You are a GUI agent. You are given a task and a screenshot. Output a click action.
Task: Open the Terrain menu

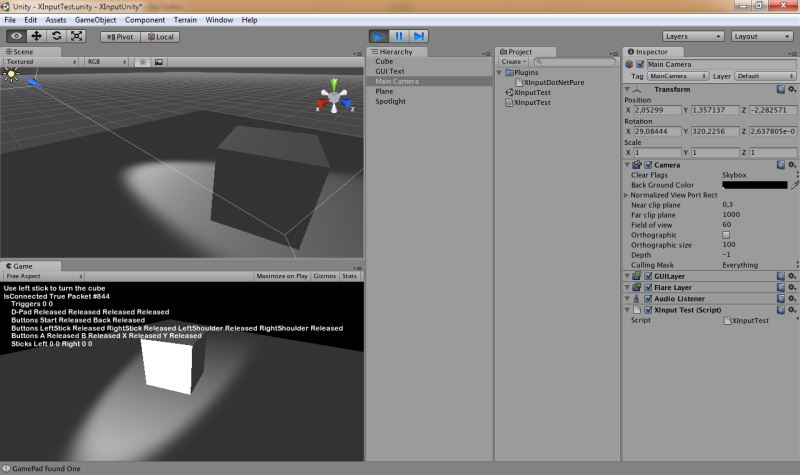pos(185,20)
